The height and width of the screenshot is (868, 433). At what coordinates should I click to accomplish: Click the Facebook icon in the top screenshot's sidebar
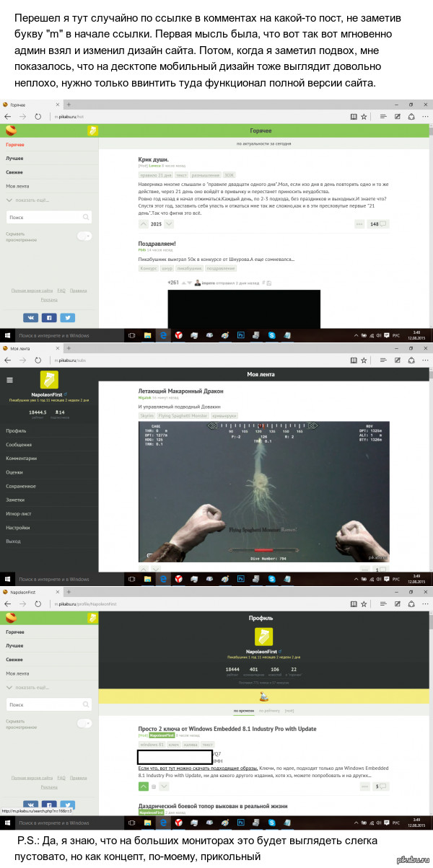50,317
